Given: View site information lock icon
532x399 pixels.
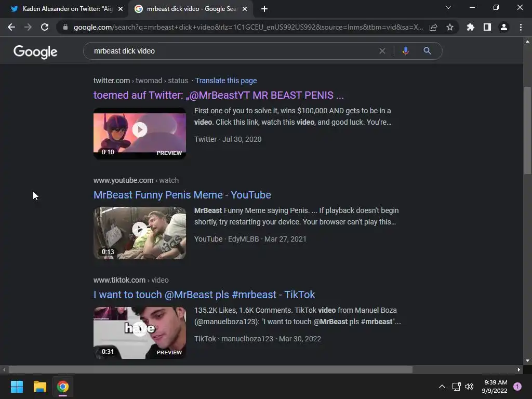Looking at the screenshot, I should pos(65,27).
